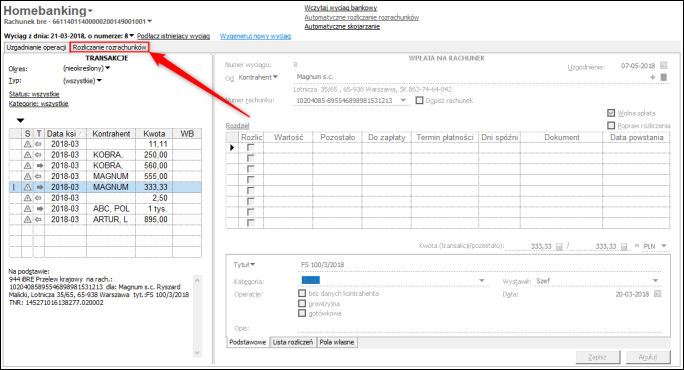The height and width of the screenshot is (370, 684).
Task: Click left arrow type icon in KOBRA 250,00 row
Action: (x=38, y=155)
